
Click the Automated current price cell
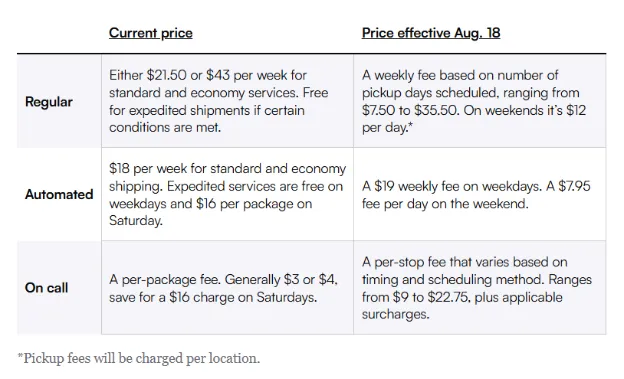(x=227, y=194)
